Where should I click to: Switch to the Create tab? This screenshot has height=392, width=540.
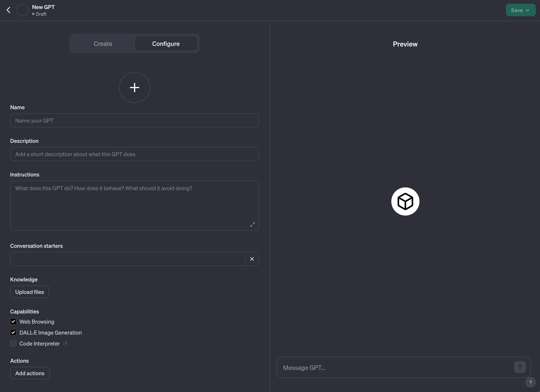coord(103,44)
